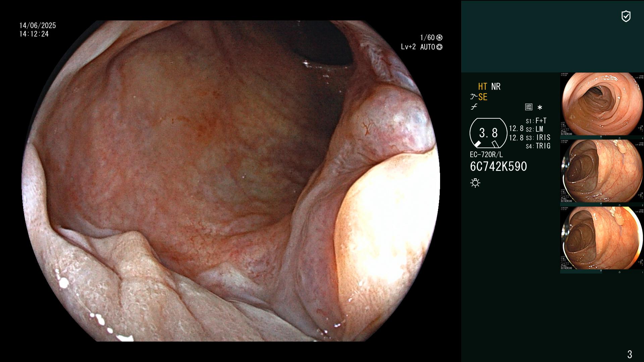Viewport: 644px width, 362px height.
Task: Select the S4: TRIG switch assignment
Action: click(538, 146)
